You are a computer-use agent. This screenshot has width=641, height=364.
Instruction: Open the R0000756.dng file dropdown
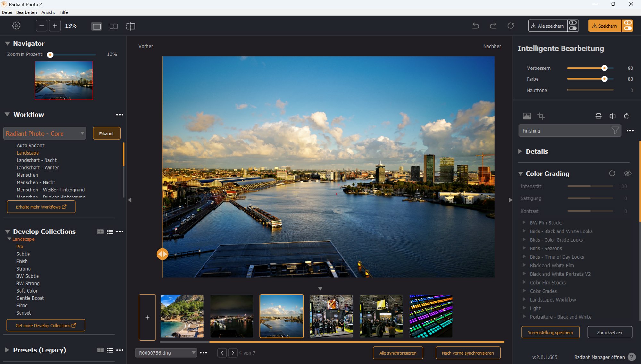(166, 353)
